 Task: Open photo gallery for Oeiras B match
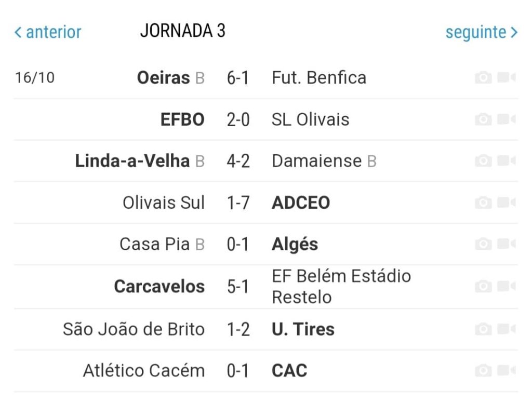[484, 78]
